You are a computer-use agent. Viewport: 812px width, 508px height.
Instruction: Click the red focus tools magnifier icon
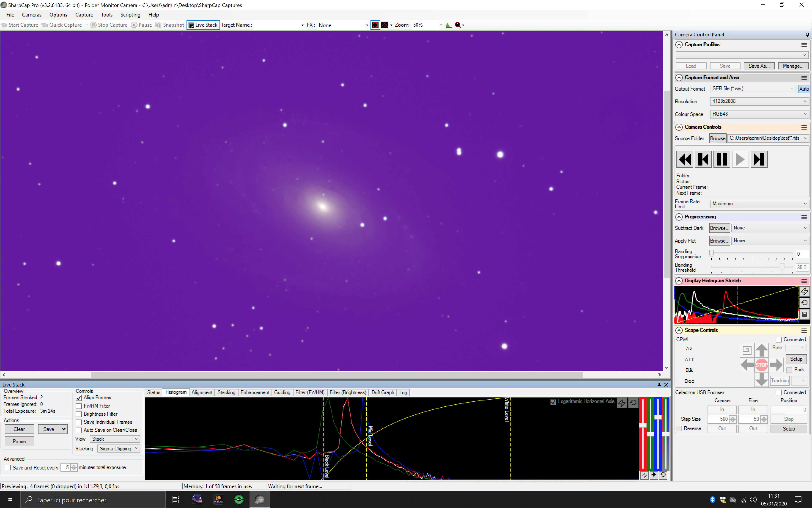coord(458,25)
